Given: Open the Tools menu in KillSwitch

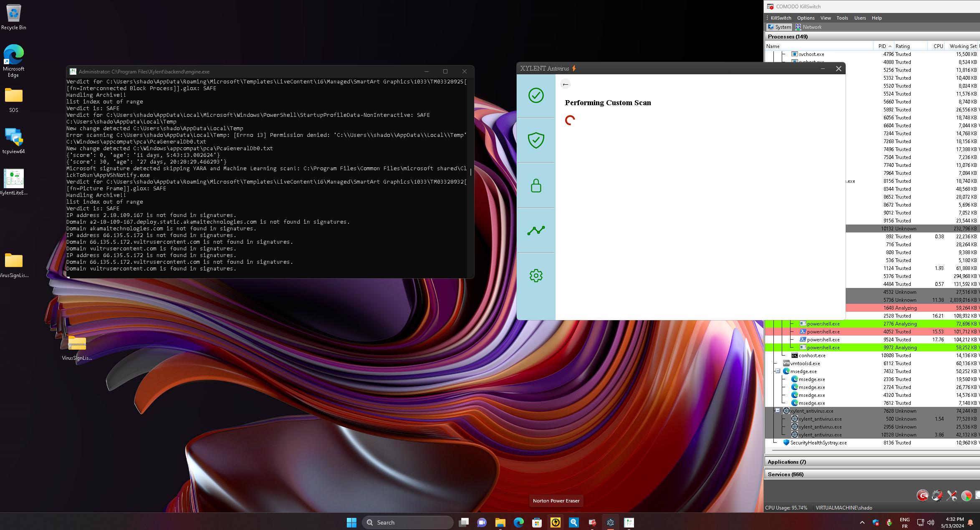Looking at the screenshot, I should (842, 18).
